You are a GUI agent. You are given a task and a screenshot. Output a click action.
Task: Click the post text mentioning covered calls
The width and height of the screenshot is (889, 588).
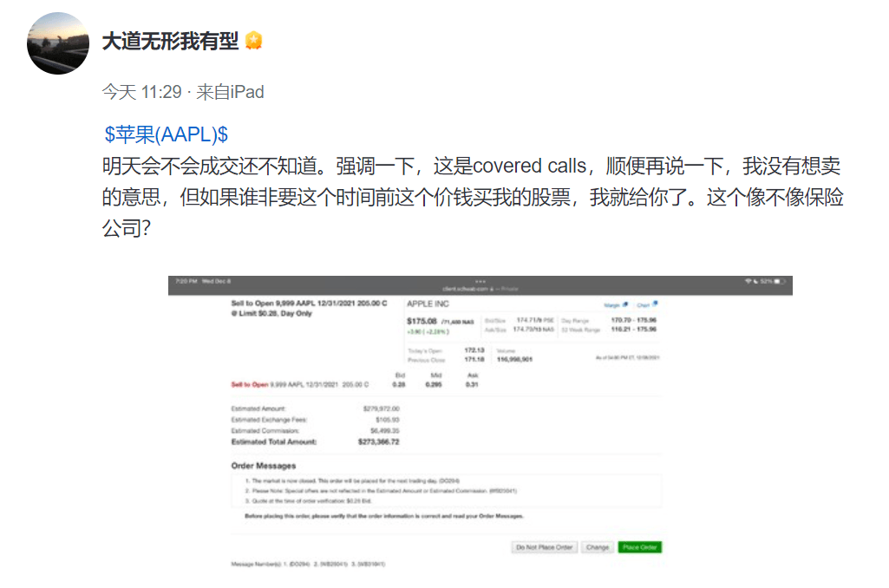(x=473, y=197)
